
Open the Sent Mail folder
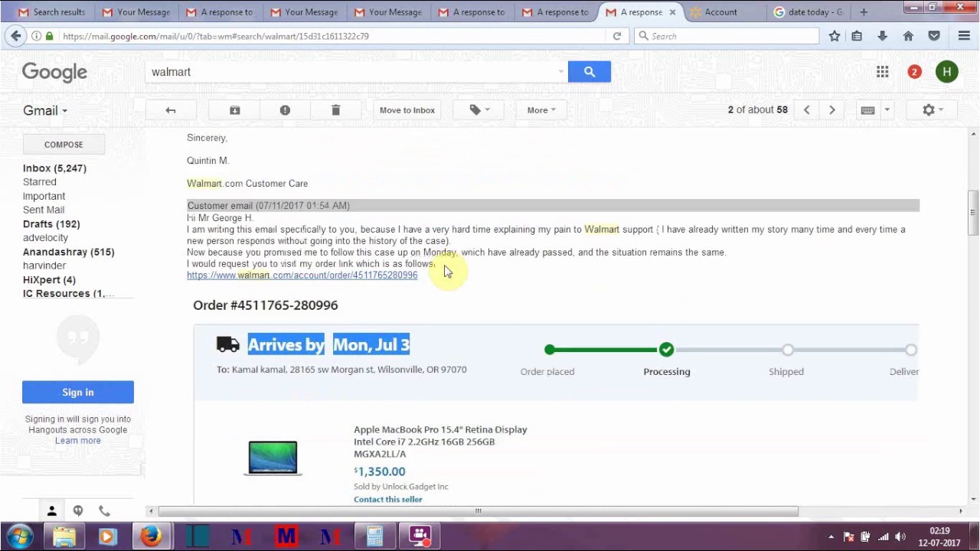[x=44, y=210]
